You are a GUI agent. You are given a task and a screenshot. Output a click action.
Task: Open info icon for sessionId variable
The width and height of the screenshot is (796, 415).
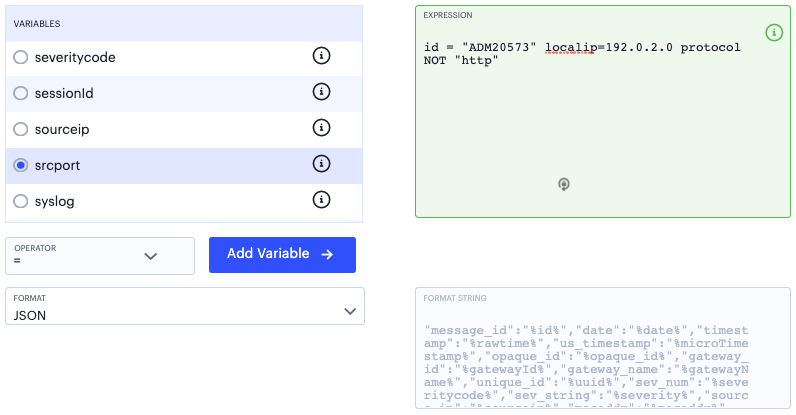[321, 91]
